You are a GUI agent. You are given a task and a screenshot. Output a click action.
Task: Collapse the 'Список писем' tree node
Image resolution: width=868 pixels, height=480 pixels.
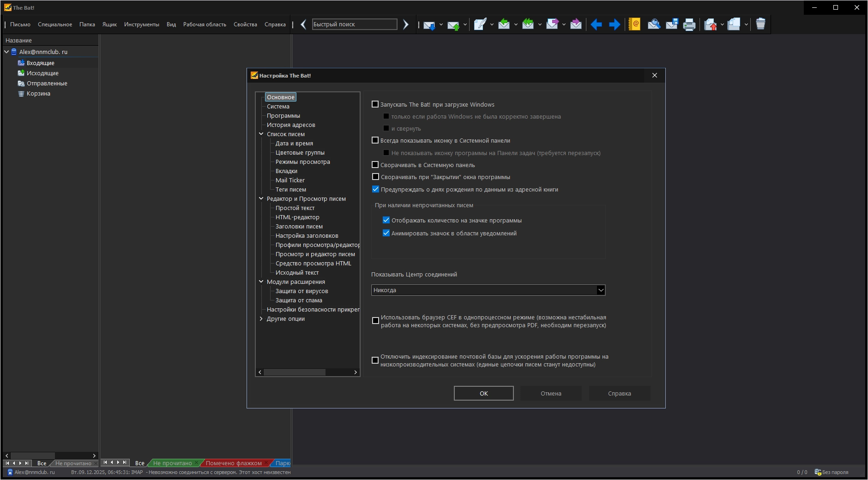(261, 134)
